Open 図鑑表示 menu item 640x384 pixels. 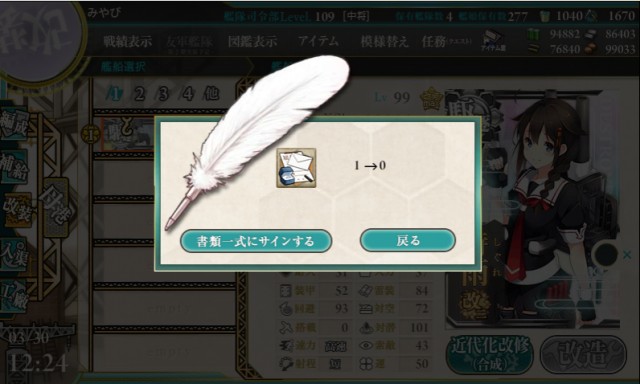pyautogui.click(x=253, y=41)
